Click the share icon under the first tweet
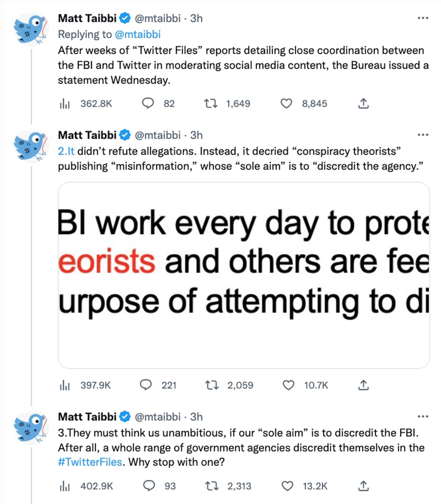Screen dimensions: 441x504 coord(364,104)
